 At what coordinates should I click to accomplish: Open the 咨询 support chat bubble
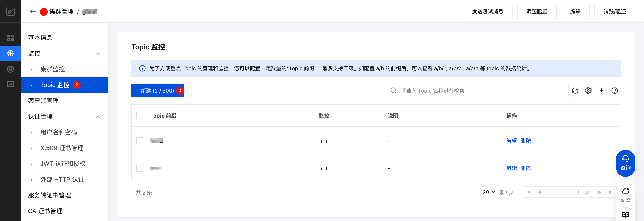tap(625, 163)
